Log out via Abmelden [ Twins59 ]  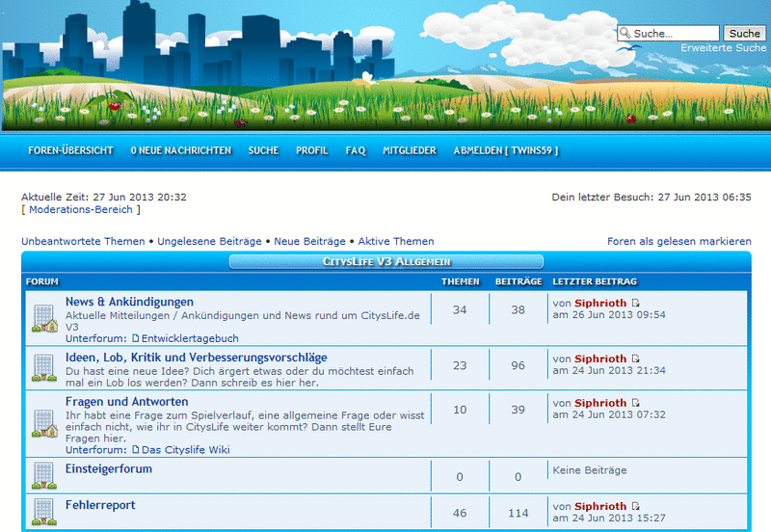506,150
